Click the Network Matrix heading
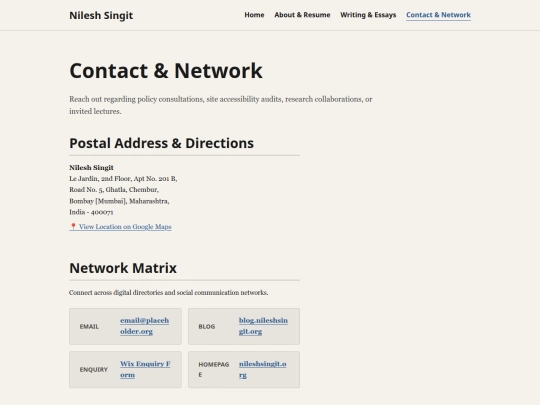Image resolution: width=540 pixels, height=405 pixels. (x=123, y=268)
